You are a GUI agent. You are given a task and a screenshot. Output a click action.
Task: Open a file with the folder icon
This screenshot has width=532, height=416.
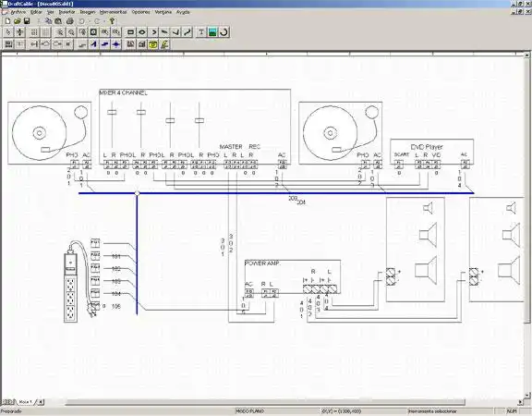click(17, 21)
